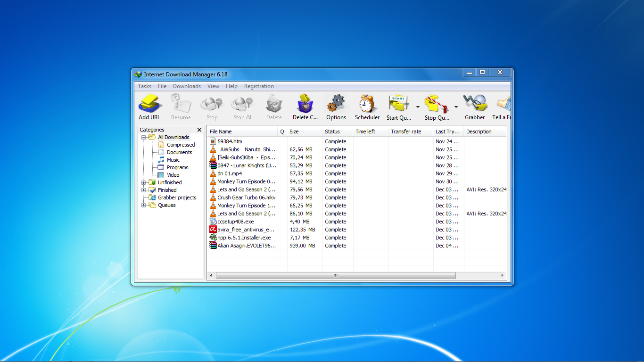Screen dimensions: 644x362
Task: Expand the Queues tree node
Action: (x=144, y=205)
